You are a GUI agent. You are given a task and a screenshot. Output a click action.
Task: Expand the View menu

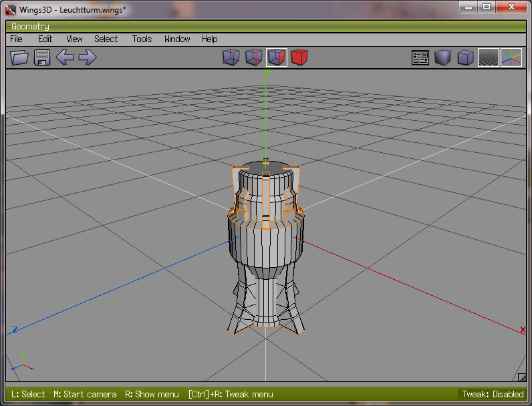tap(74, 39)
